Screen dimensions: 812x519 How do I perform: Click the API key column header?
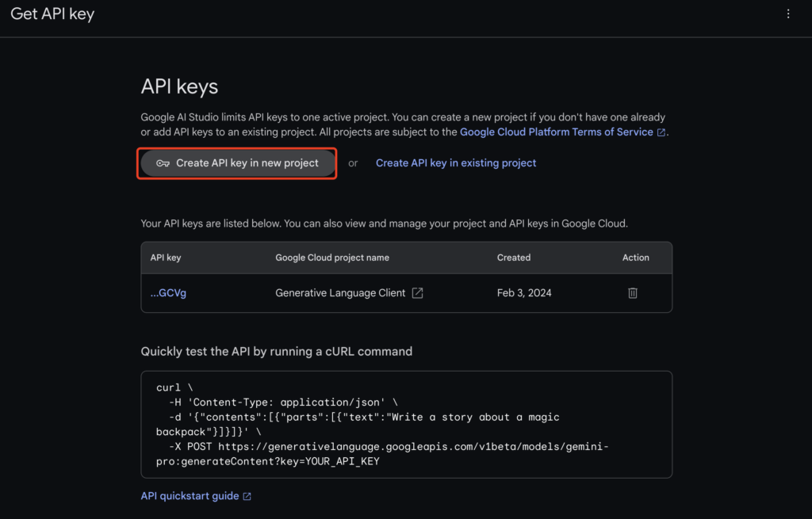[x=166, y=258]
